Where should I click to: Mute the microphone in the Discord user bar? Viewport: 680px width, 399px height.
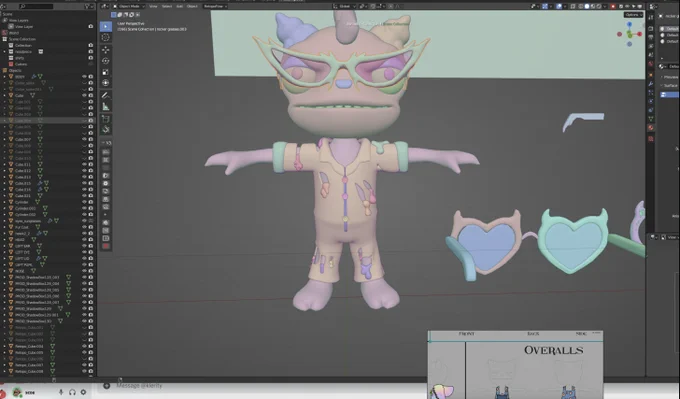61,392
